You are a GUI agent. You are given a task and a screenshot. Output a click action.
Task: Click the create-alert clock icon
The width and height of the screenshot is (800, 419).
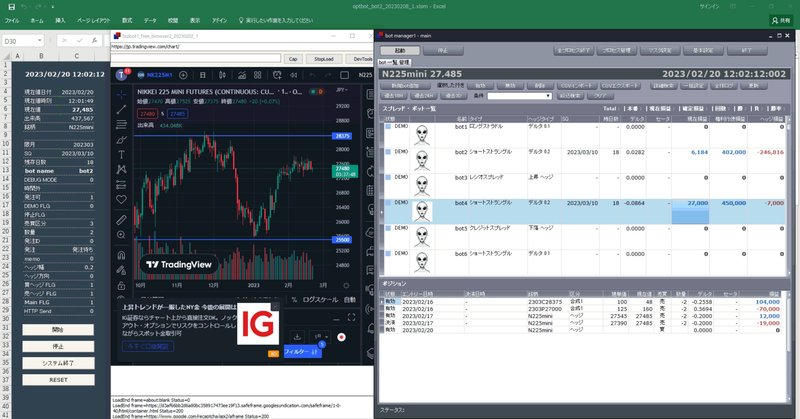coord(277,75)
